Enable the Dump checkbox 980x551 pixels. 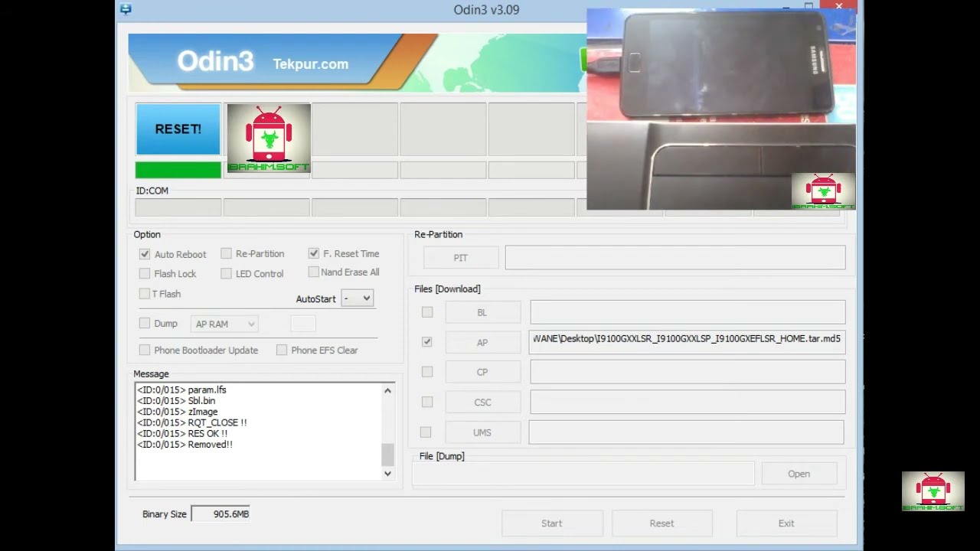tap(145, 323)
